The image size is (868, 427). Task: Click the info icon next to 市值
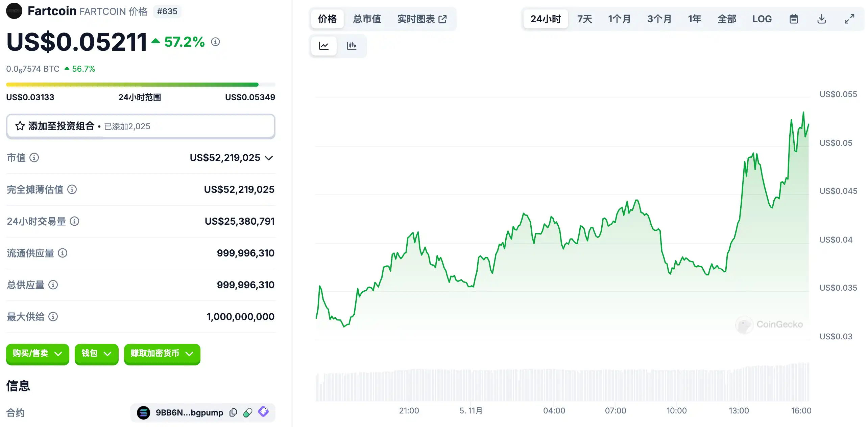[x=34, y=158]
